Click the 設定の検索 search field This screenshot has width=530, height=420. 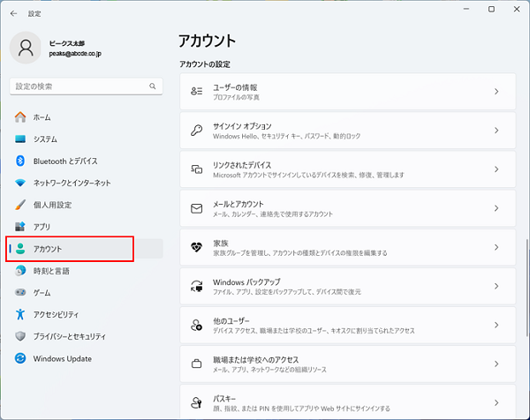click(x=79, y=86)
